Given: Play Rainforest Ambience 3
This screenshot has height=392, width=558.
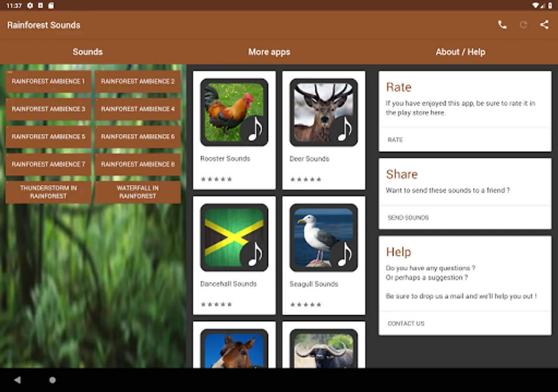Looking at the screenshot, I should click(48, 109).
